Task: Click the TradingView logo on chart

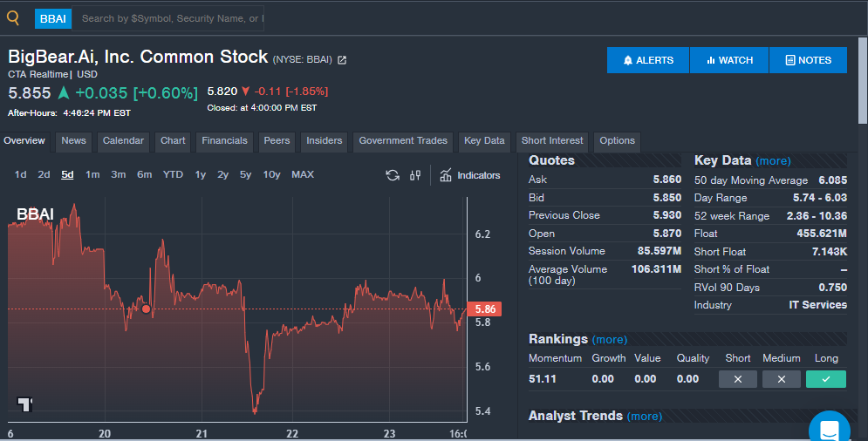Action: coord(25,404)
